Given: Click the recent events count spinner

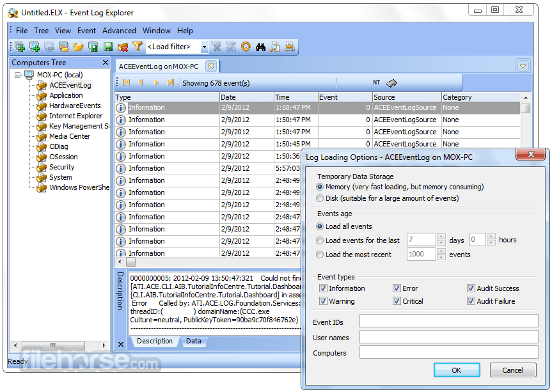Looking at the screenshot, I should tap(441, 254).
